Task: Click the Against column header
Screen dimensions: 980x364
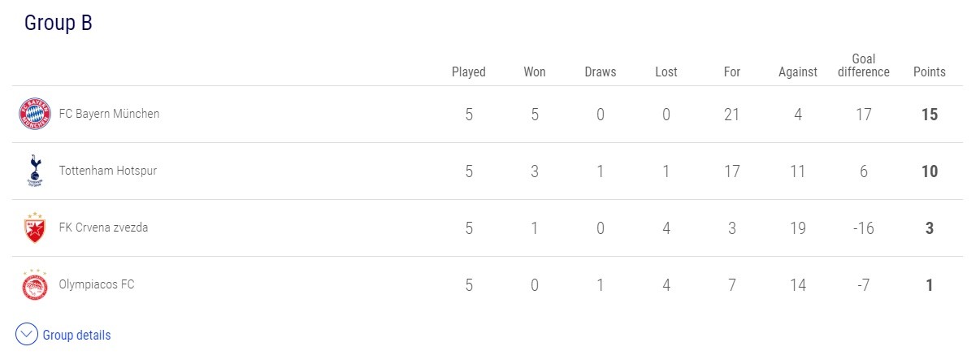Action: pos(798,71)
